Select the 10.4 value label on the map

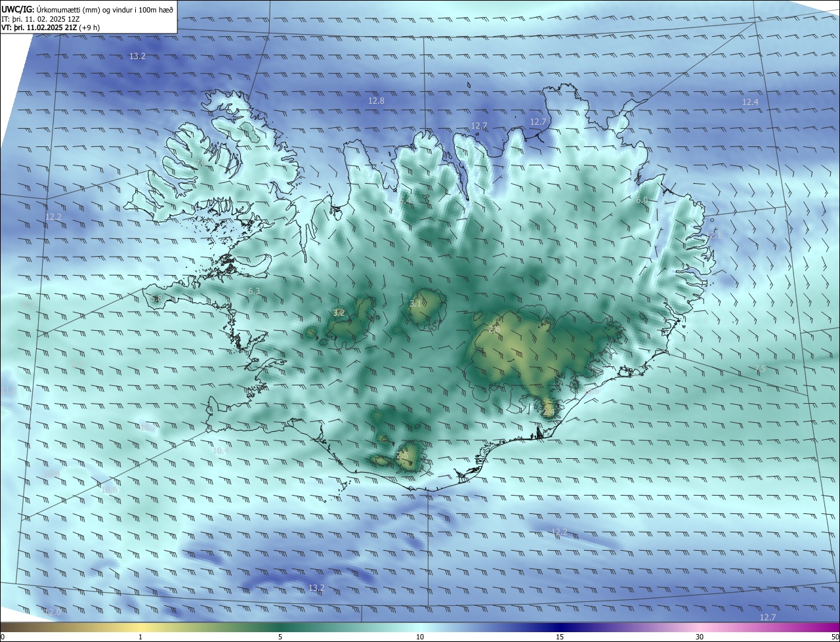[221, 450]
